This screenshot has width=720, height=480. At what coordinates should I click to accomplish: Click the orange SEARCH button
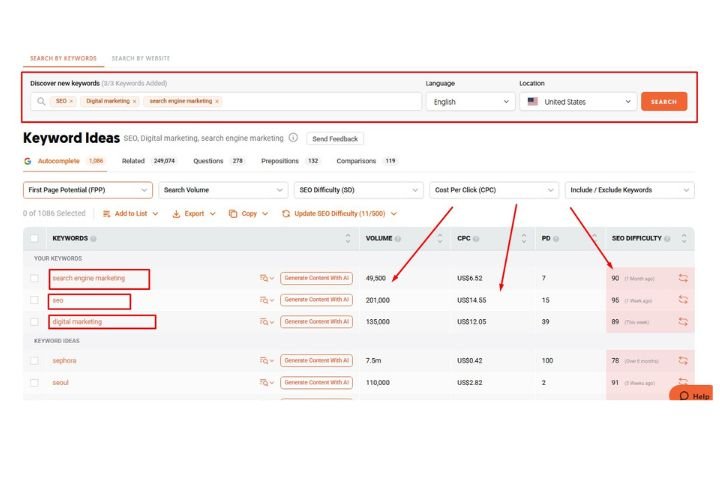coord(664,102)
